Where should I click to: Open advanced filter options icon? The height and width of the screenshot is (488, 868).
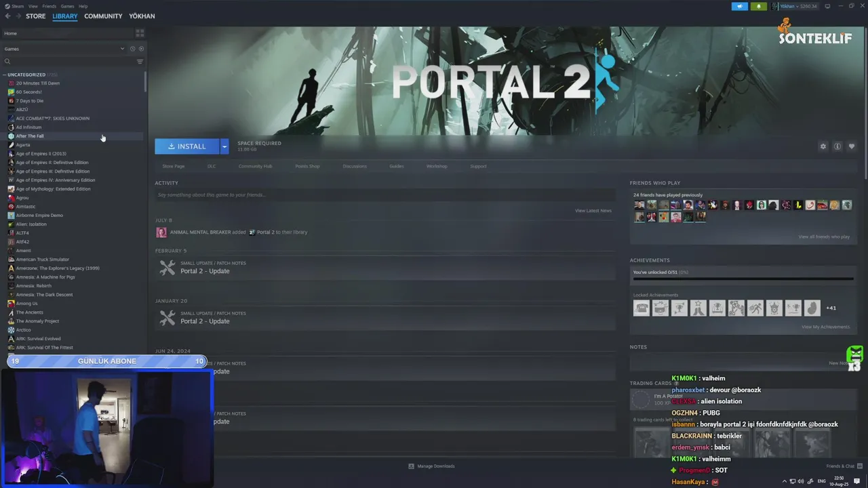pyautogui.click(x=140, y=62)
